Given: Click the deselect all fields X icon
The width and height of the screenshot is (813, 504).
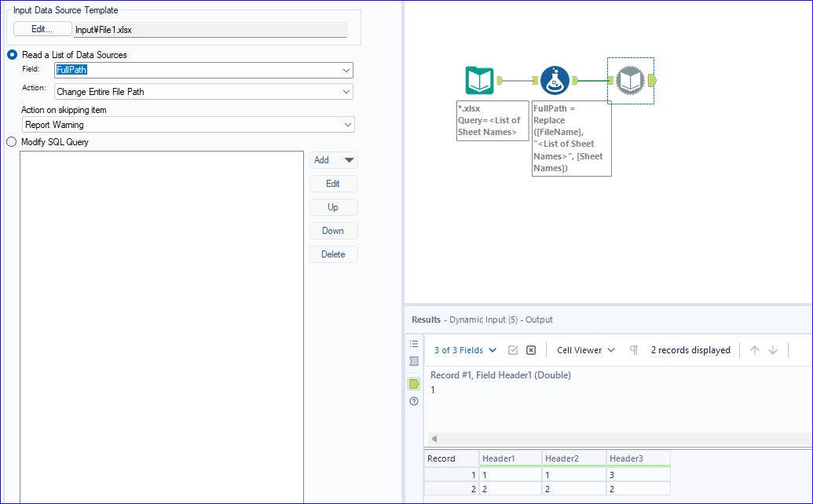Looking at the screenshot, I should click(x=531, y=350).
